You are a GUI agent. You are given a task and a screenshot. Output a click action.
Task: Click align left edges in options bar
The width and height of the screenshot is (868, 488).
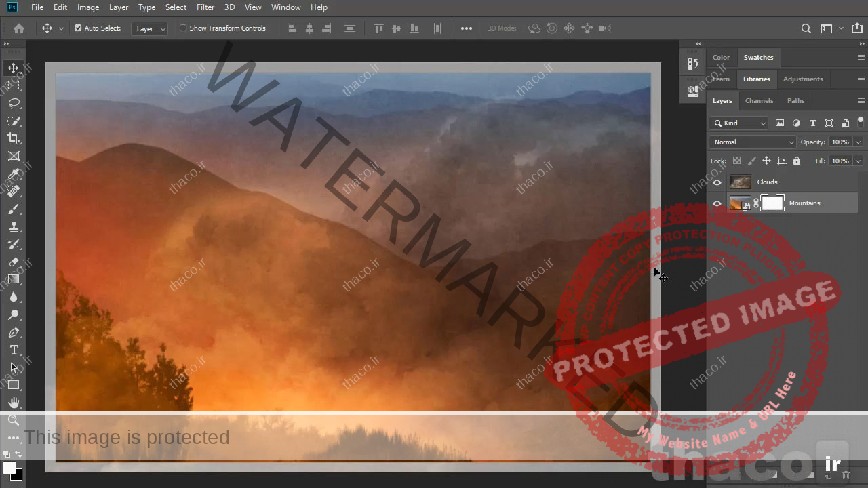coord(292,28)
